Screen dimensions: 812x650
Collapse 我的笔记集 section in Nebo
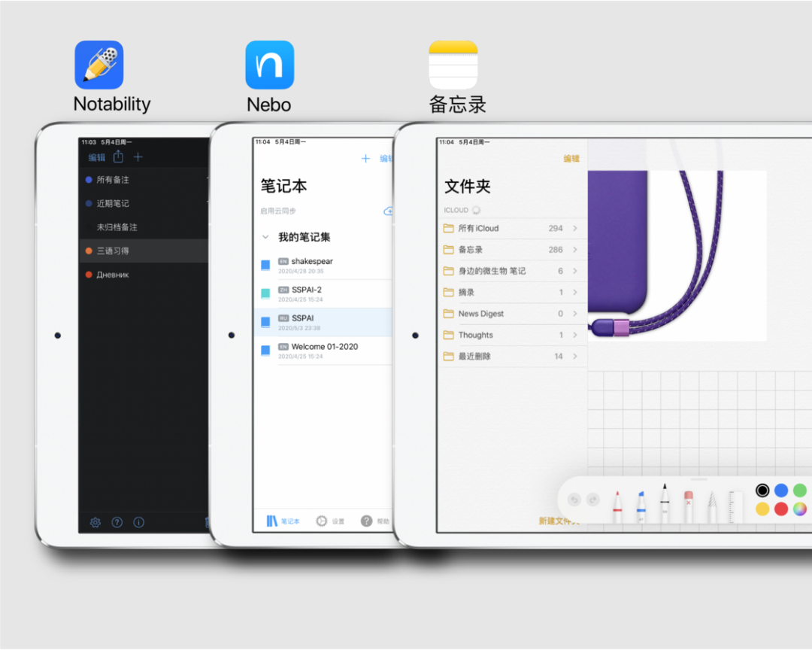(x=265, y=237)
